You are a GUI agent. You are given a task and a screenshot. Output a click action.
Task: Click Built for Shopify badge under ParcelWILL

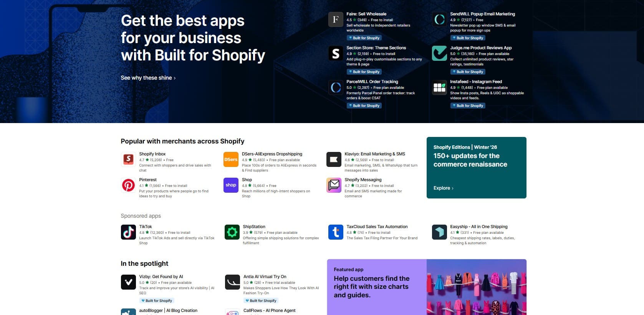pyautogui.click(x=364, y=105)
